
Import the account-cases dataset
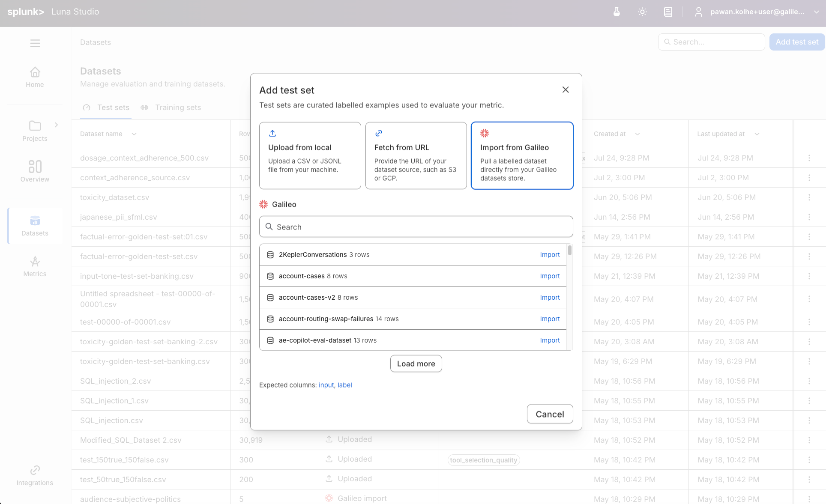click(x=550, y=276)
